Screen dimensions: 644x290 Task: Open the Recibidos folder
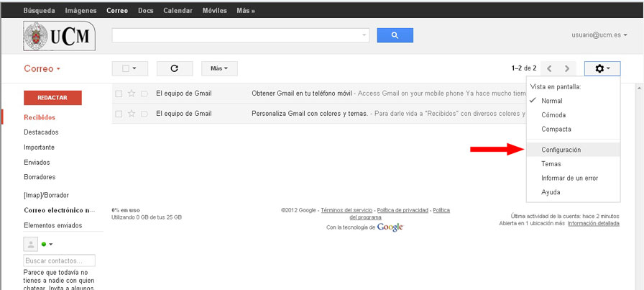pyautogui.click(x=40, y=117)
